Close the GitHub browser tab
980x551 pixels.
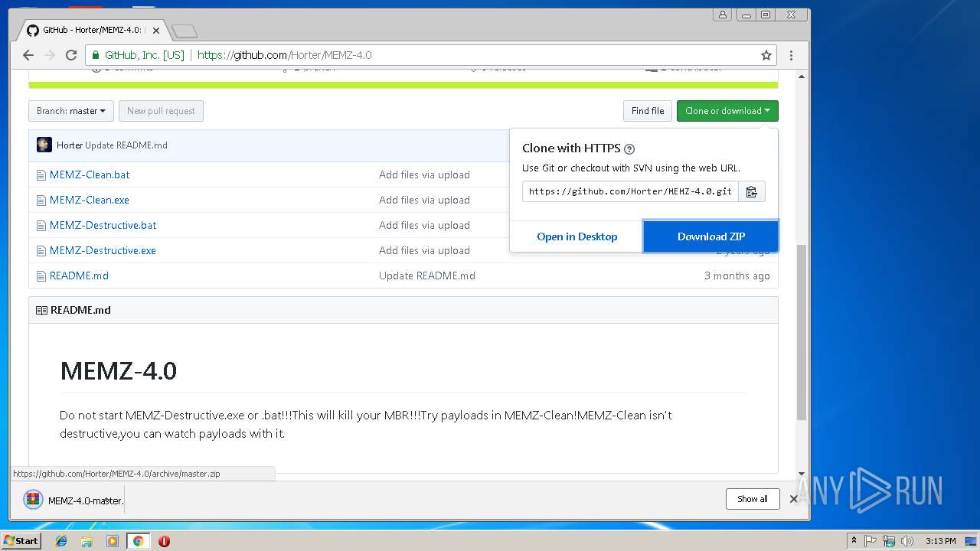[156, 31]
